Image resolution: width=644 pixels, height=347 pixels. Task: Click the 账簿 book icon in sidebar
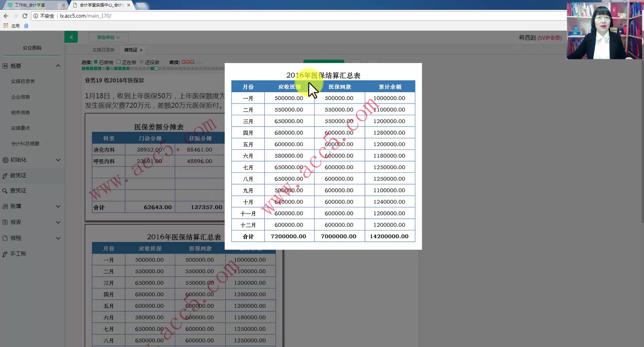click(x=5, y=206)
